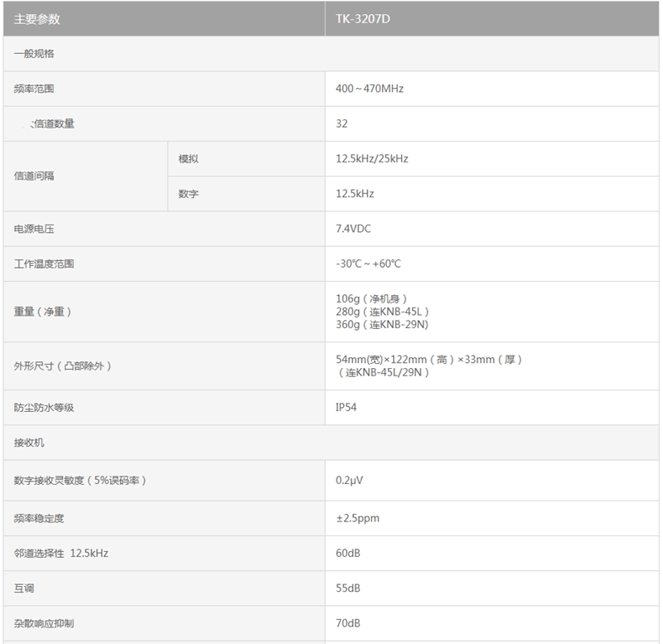
Task: Click the 数字 sub-row label
Action: point(188,194)
